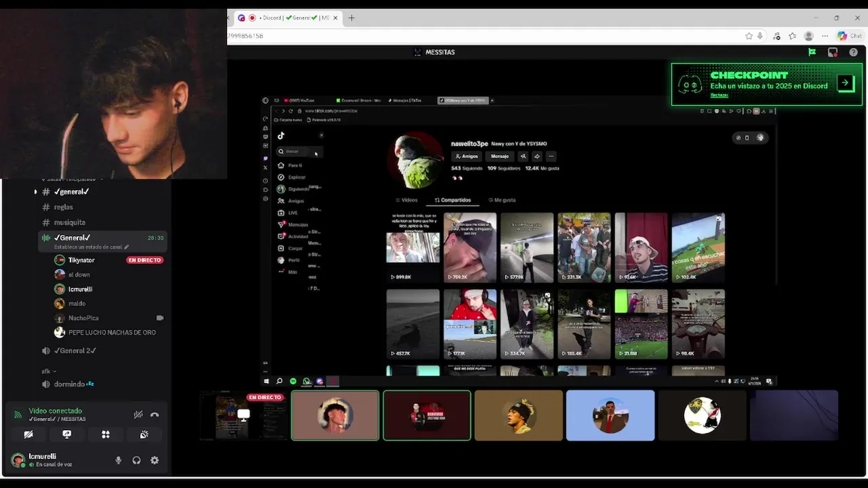
Task: Click the microphone voice search icon in address bar
Action: point(760,36)
